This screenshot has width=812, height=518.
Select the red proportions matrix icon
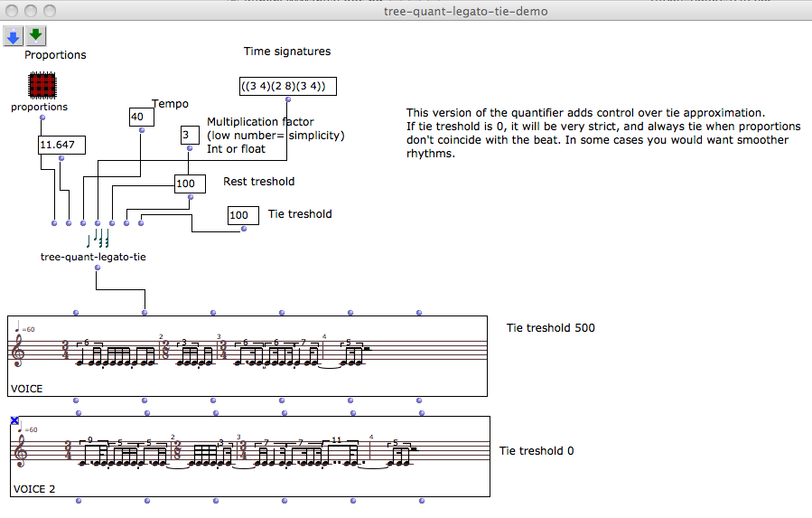[40, 86]
